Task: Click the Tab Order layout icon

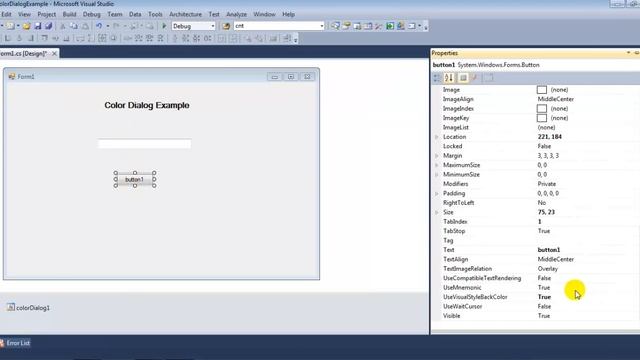Action: 287,38
